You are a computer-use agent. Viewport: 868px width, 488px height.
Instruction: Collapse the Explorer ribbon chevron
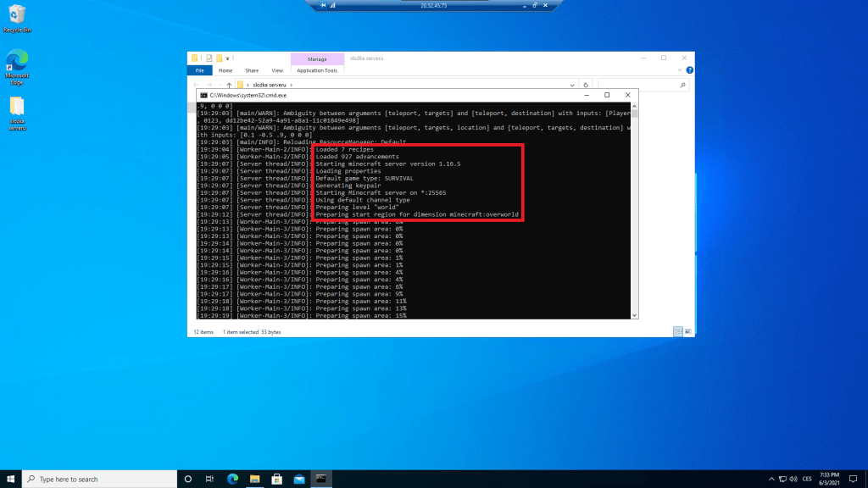coord(680,70)
